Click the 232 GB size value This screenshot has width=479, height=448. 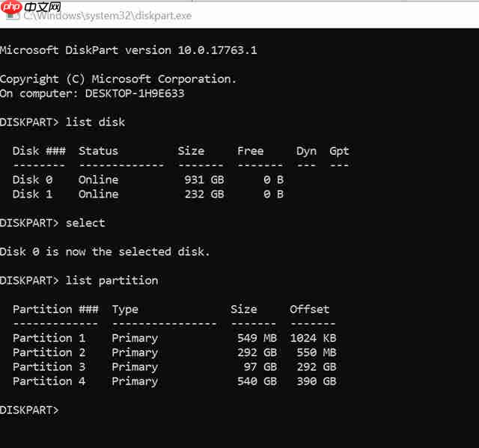204,194
